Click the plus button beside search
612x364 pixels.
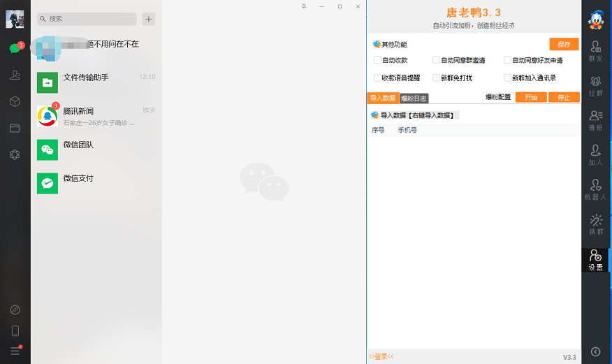[x=148, y=19]
